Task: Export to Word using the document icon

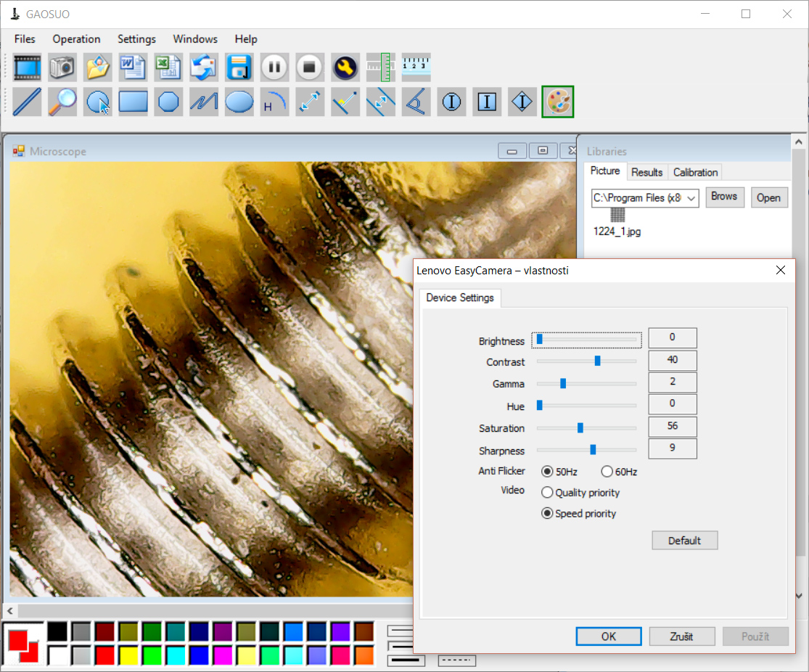Action: [x=133, y=67]
